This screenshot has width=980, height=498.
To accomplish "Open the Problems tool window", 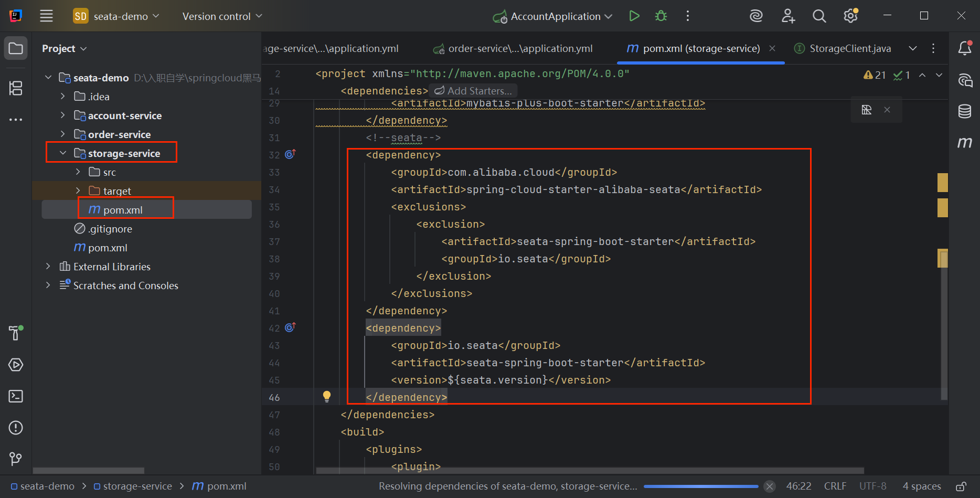I will tap(16, 428).
